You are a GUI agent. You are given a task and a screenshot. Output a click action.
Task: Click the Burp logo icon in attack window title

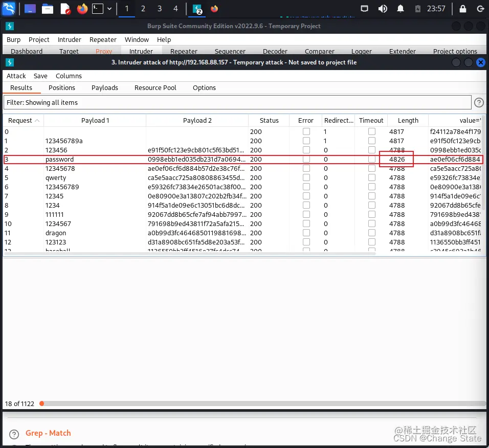tap(10, 62)
